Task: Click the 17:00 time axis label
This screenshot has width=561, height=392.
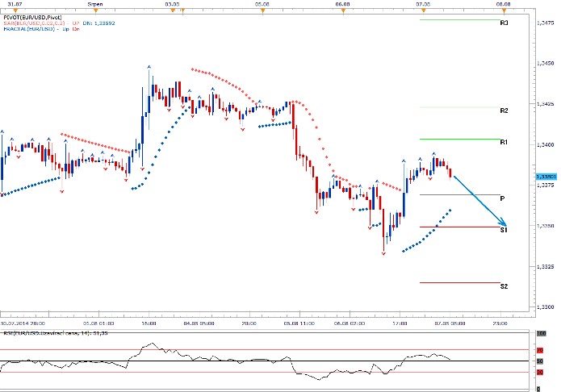Action: 400,323
